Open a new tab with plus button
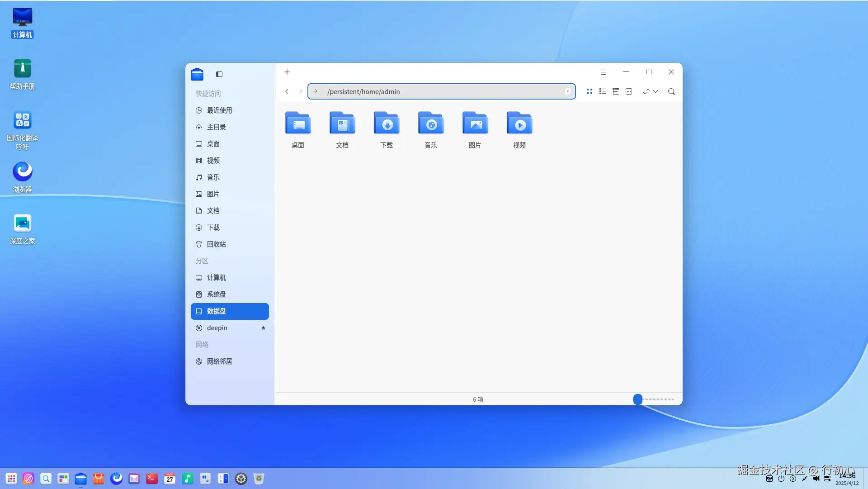The width and height of the screenshot is (868, 489). click(287, 72)
